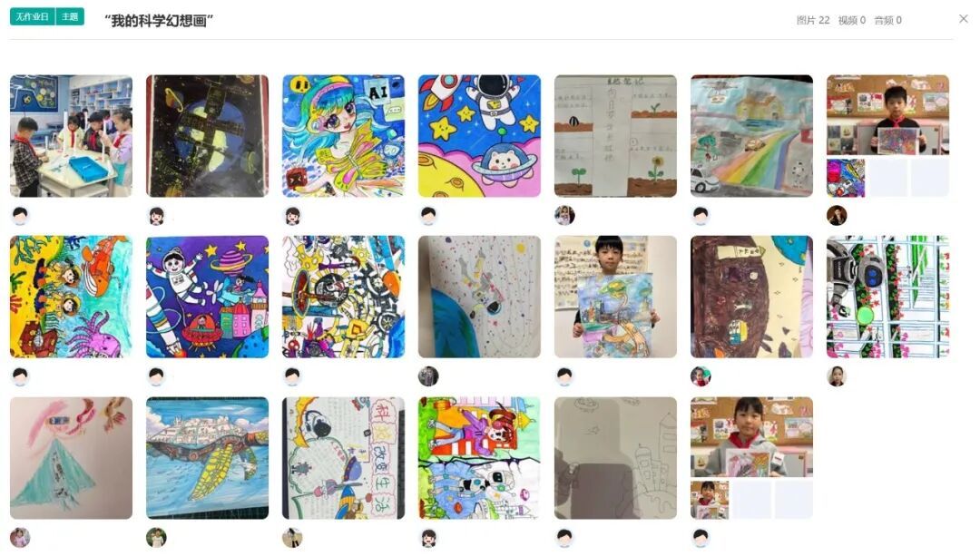Open the classroom experiment photo thumbnail
This screenshot has height=556, width=980.
[72, 136]
